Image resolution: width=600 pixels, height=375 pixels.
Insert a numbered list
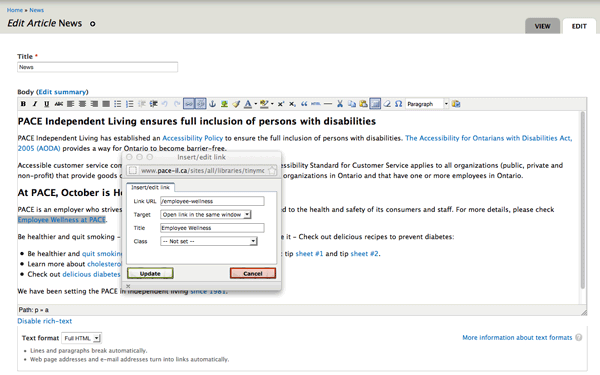[x=130, y=104]
